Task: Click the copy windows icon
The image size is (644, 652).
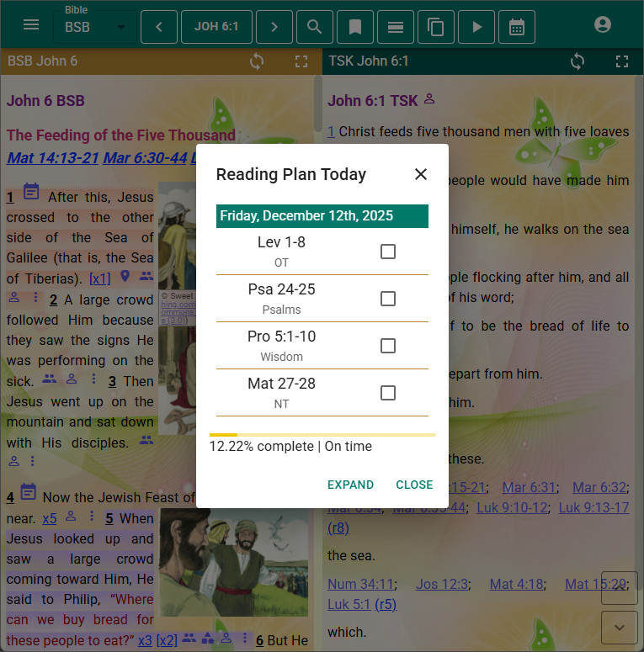Action: coord(435,27)
